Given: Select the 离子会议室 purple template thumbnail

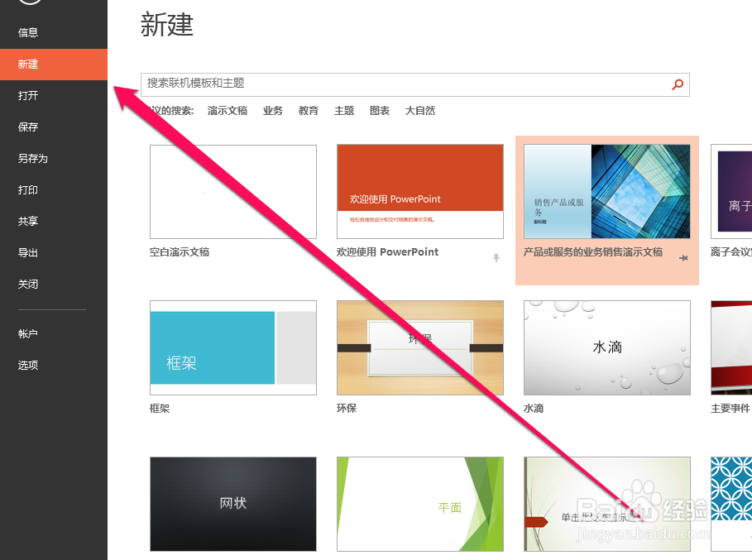Looking at the screenshot, I should coord(731,192).
